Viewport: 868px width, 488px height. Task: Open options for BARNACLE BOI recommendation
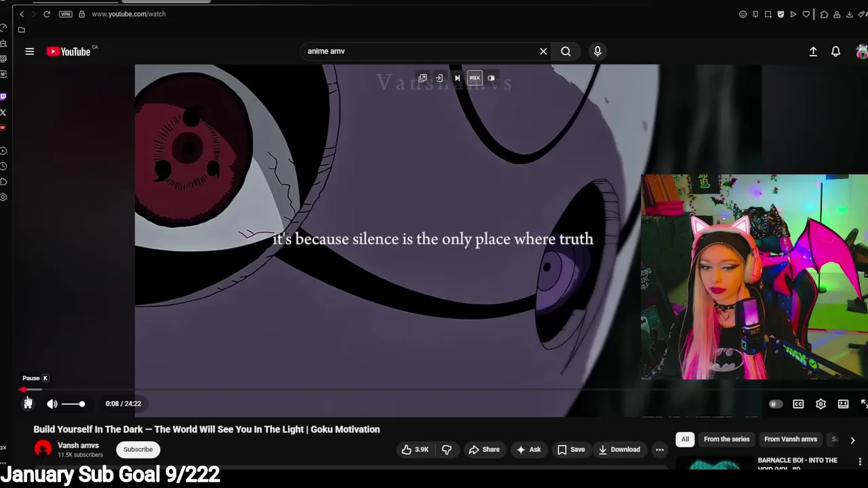click(860, 462)
